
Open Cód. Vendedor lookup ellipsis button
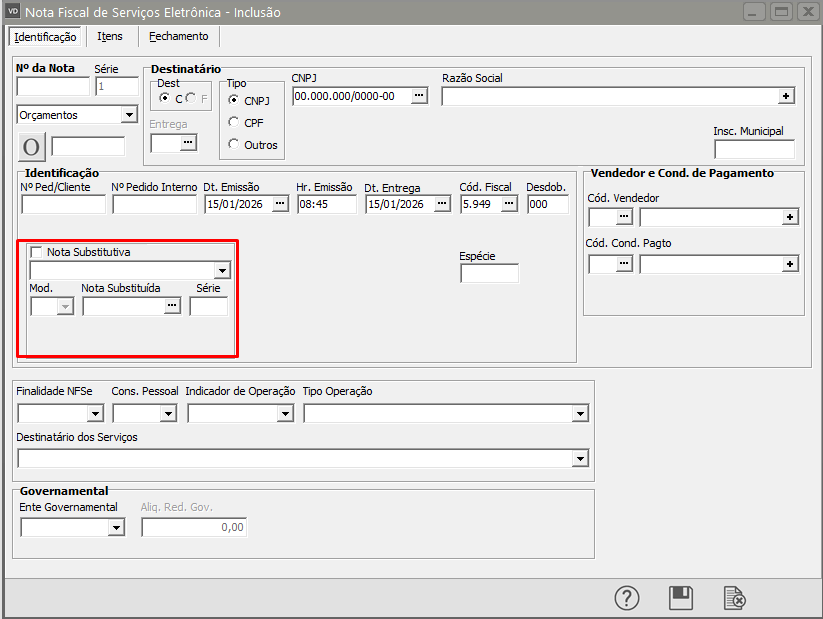tap(625, 217)
